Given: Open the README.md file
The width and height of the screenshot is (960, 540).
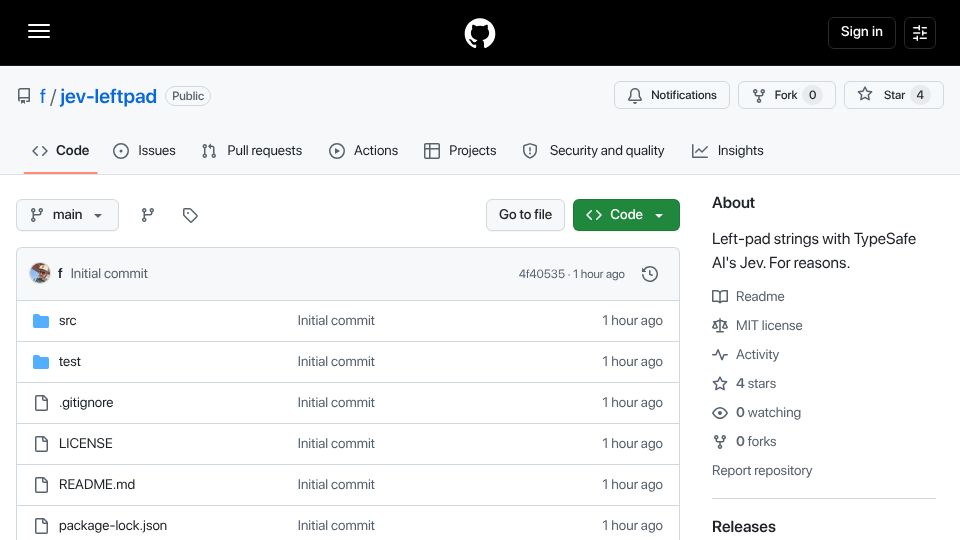Looking at the screenshot, I should 97,485.
